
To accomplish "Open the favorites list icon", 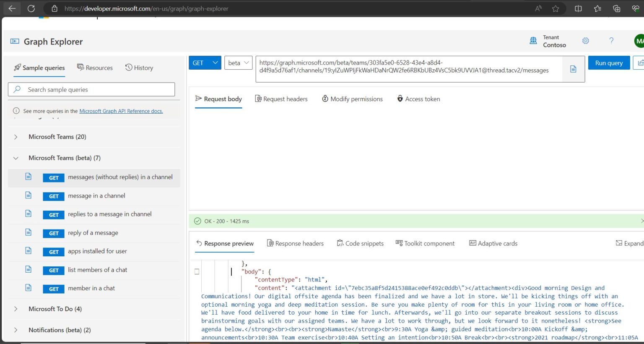I will point(597,8).
